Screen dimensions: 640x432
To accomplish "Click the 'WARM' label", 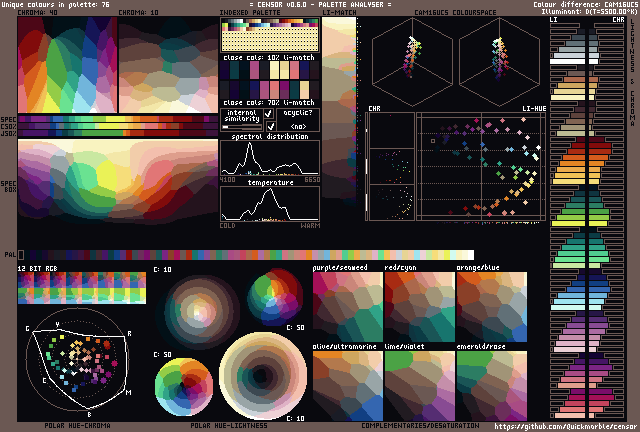I will 310,225.
